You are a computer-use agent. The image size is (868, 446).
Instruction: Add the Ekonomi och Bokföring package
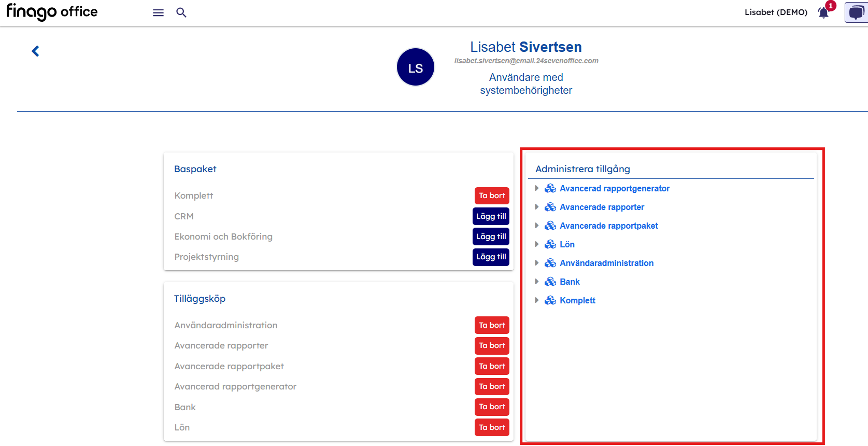point(491,236)
